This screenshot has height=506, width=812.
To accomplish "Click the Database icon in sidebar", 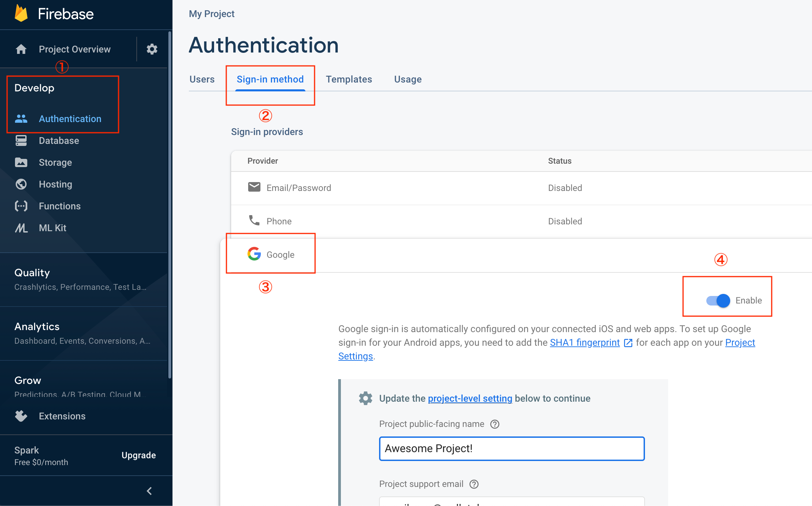I will (x=21, y=140).
